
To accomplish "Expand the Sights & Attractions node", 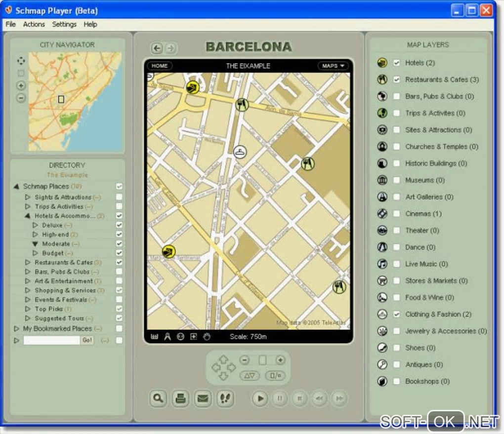I will click(x=28, y=197).
